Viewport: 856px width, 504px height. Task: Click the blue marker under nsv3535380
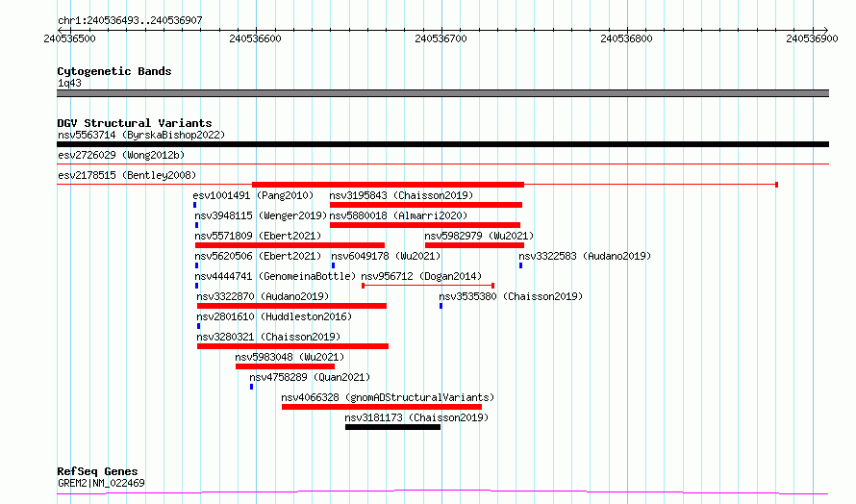(x=441, y=306)
